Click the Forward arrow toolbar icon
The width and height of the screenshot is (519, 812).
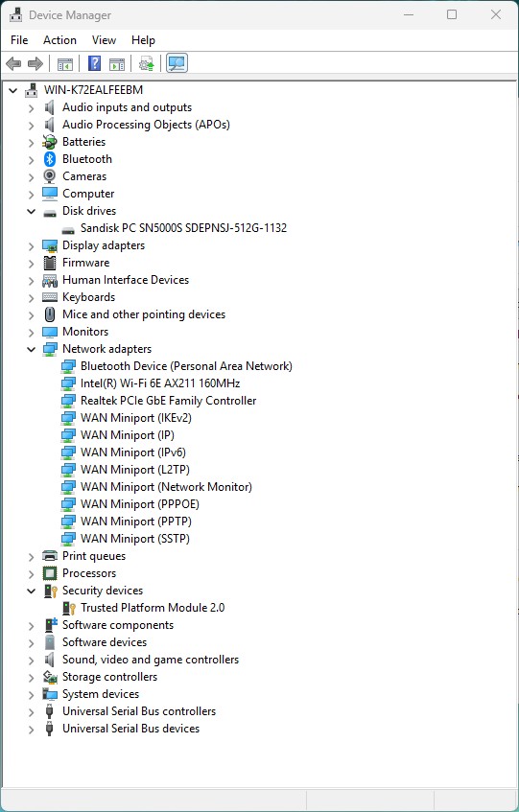coord(35,63)
